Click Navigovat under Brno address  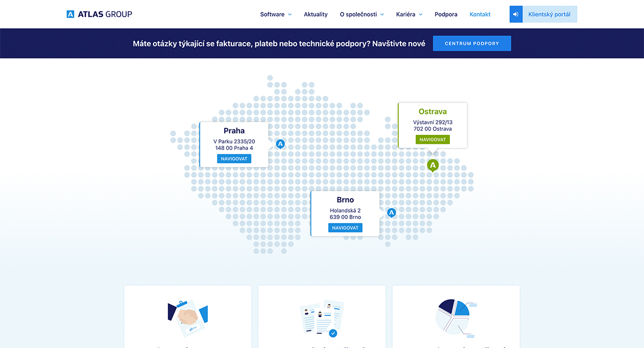coord(345,228)
